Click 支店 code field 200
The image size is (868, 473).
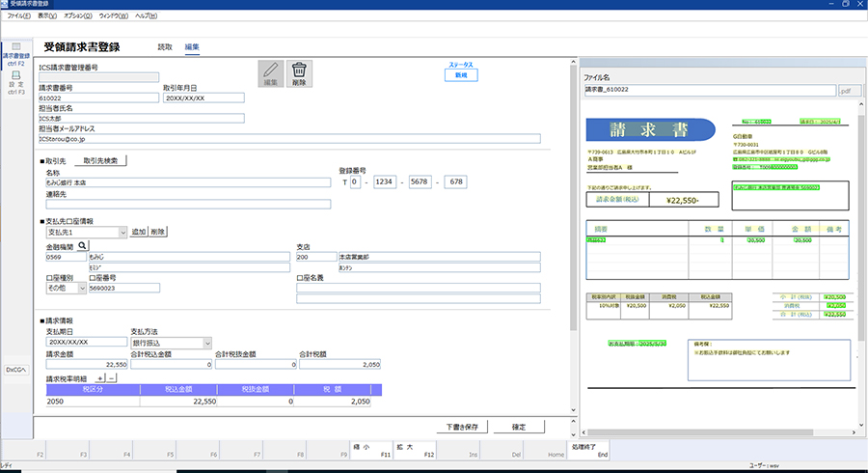click(316, 257)
